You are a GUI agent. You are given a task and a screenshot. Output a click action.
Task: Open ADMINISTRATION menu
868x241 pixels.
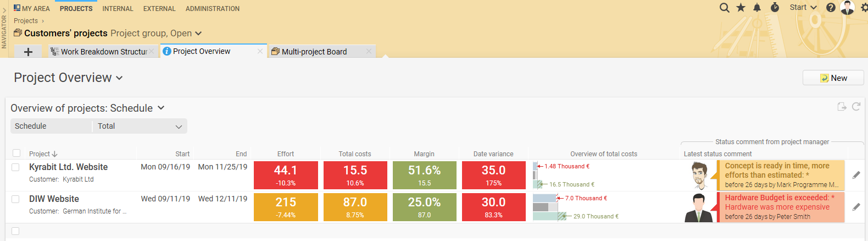pyautogui.click(x=213, y=8)
